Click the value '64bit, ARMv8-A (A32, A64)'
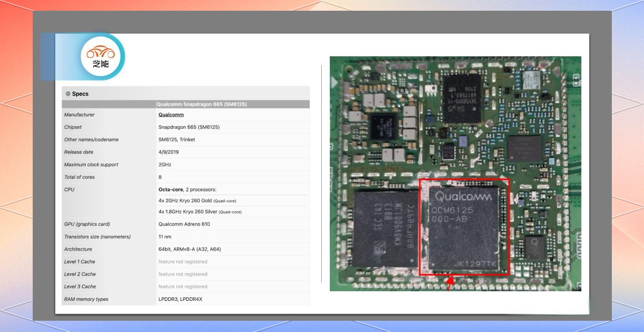 coord(190,249)
